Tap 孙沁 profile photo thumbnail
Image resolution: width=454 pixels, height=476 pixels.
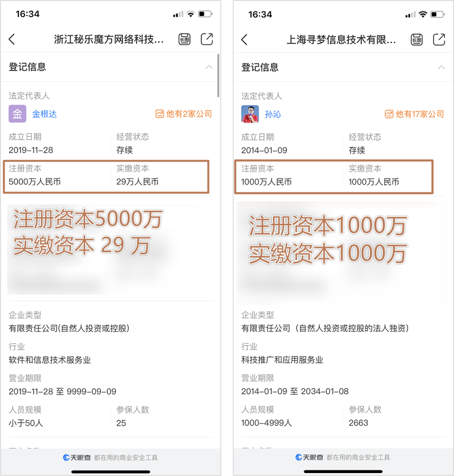click(250, 114)
